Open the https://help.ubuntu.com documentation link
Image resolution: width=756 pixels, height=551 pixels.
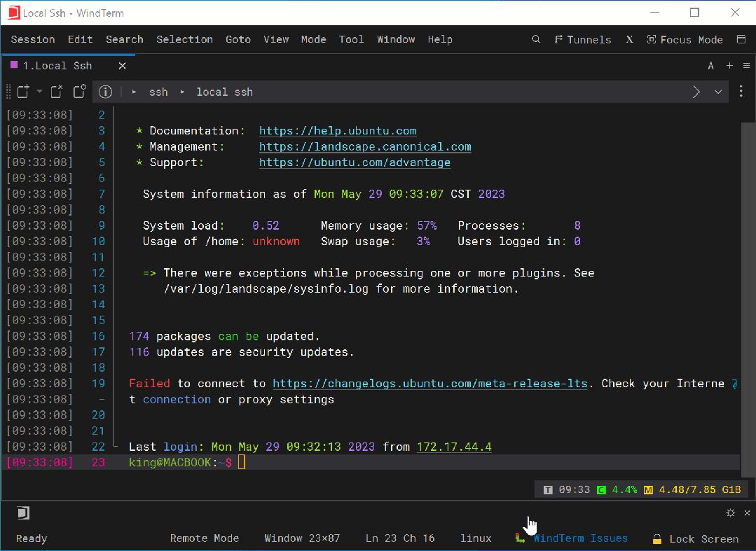tap(337, 130)
